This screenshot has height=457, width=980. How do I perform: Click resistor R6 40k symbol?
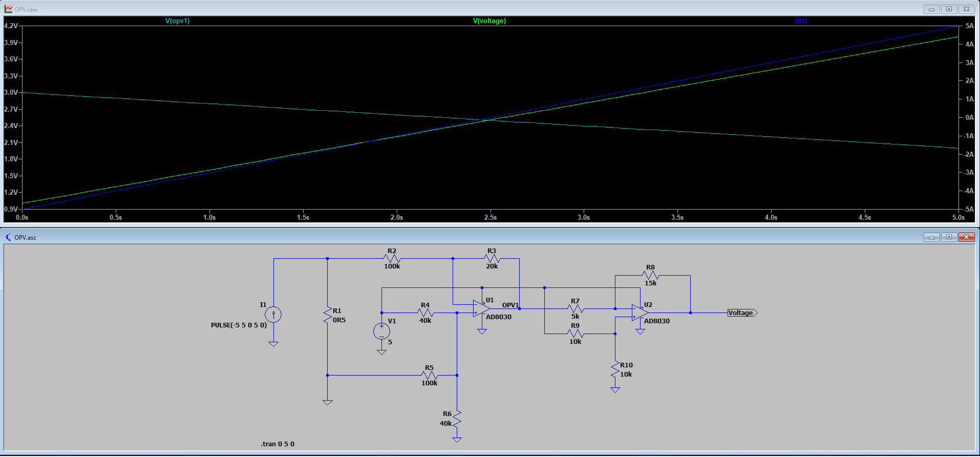pos(457,419)
